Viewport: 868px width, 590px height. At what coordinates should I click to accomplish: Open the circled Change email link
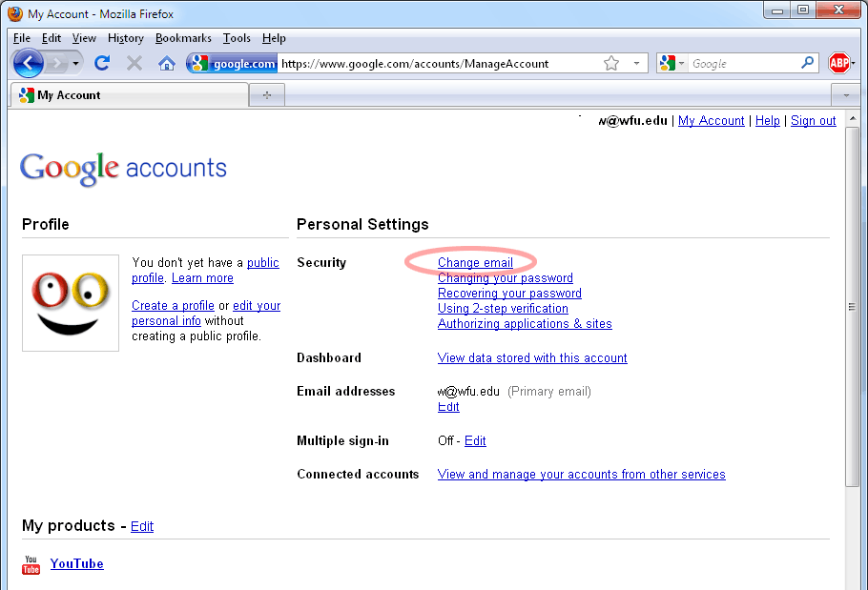475,263
